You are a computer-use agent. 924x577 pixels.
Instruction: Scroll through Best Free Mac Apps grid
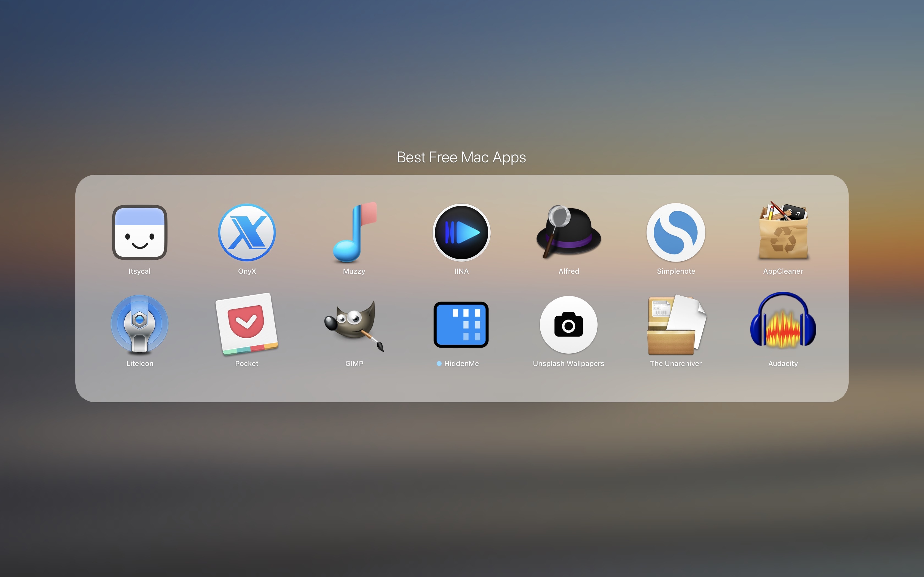(x=462, y=286)
